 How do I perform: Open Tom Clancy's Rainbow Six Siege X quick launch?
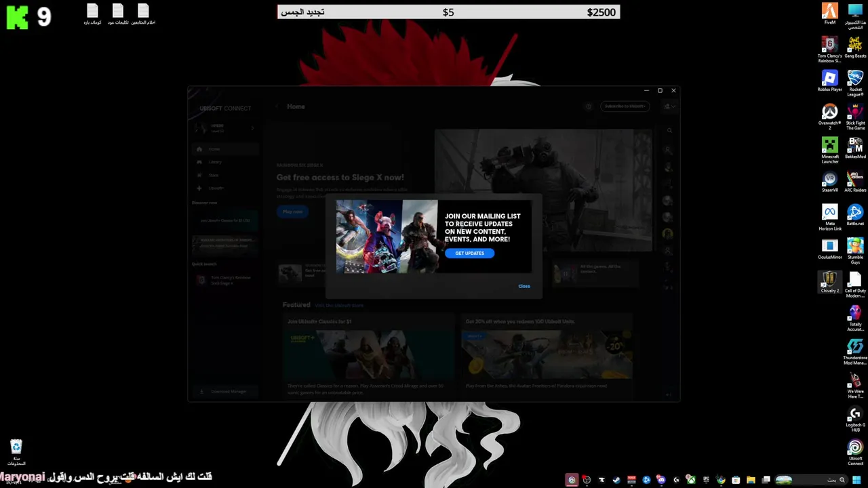(224, 279)
